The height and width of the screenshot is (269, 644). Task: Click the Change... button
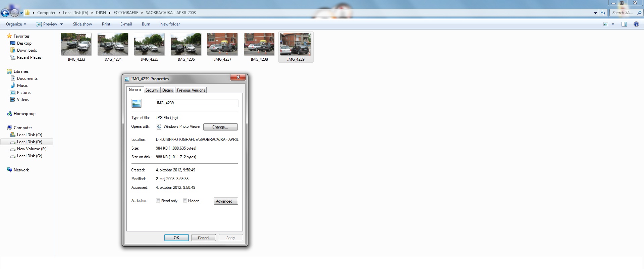click(x=220, y=127)
